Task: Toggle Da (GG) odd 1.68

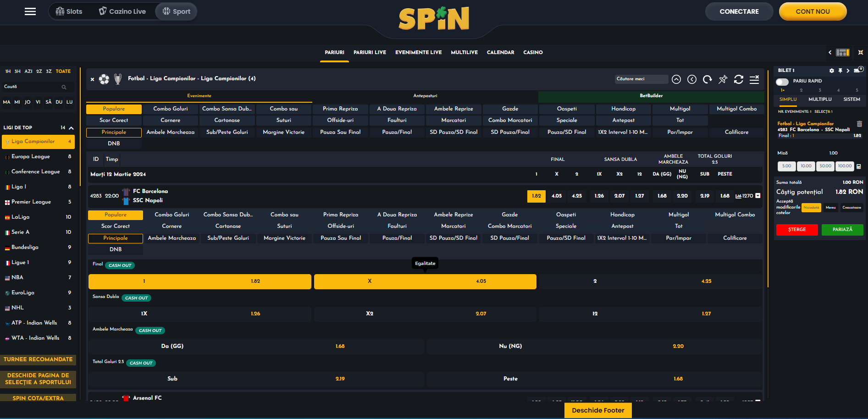Action: pos(256,346)
